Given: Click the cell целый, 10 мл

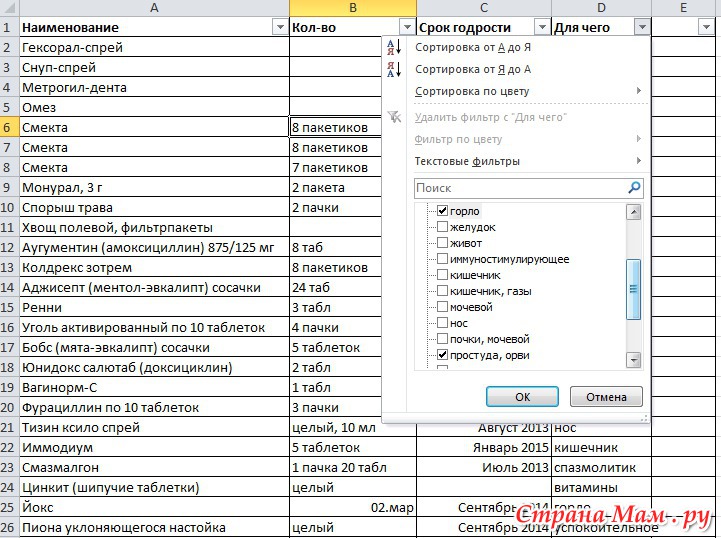Looking at the screenshot, I should pos(353,427).
